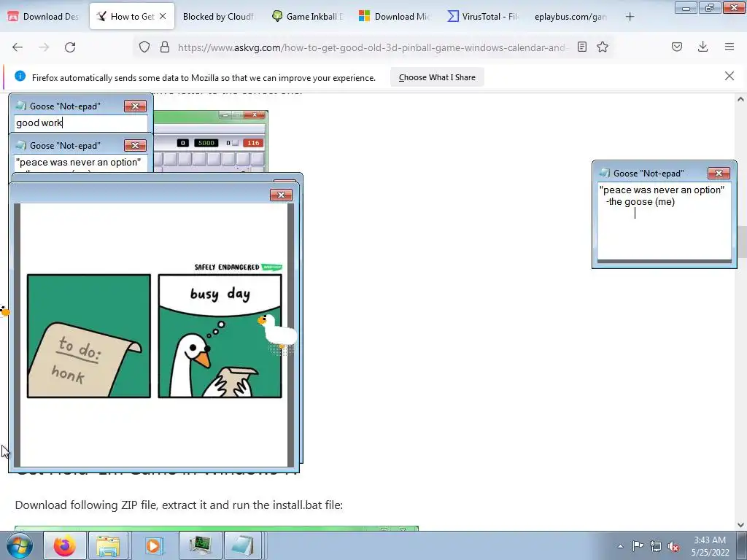747x560 pixels.
Task: Open Action Center flag icon
Action: (638, 545)
